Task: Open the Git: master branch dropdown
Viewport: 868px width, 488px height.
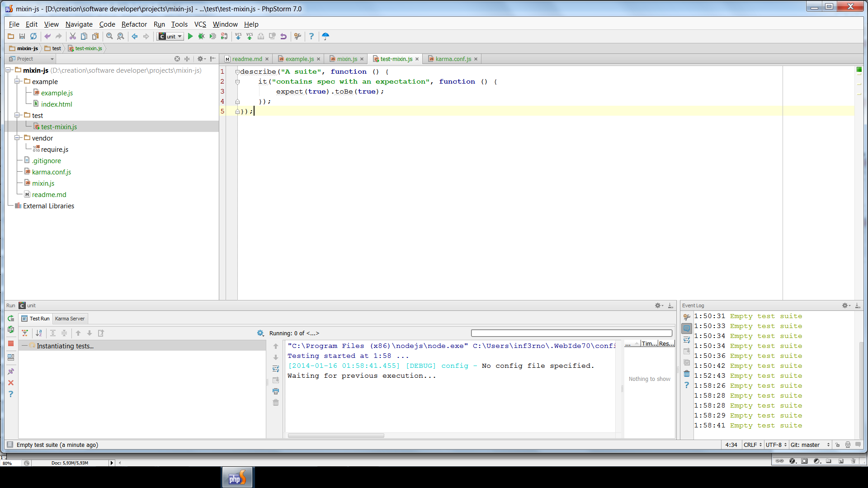Action: click(810, 445)
